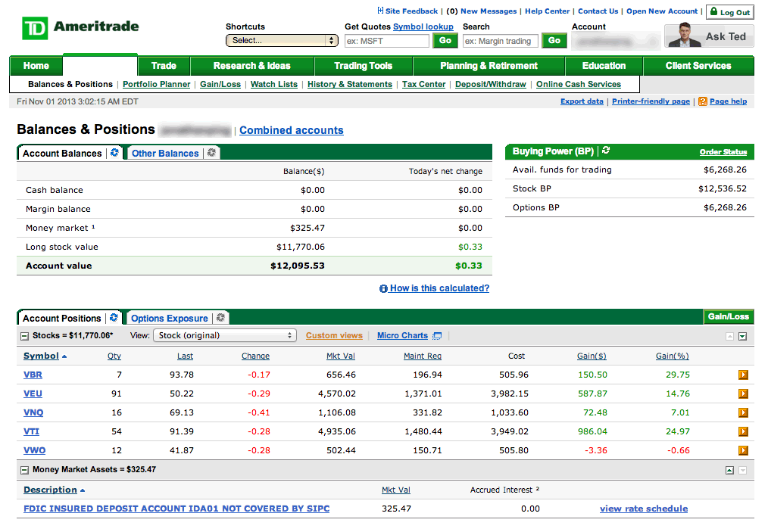This screenshot has width=768, height=532.
Task: Collapse the Money Market Assets section
Action: tap(24, 470)
